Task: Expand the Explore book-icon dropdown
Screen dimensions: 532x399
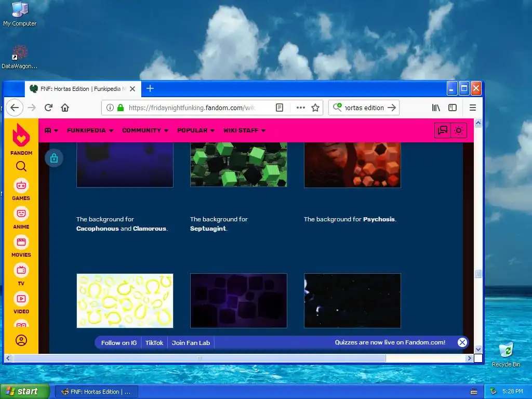Action: (x=51, y=130)
